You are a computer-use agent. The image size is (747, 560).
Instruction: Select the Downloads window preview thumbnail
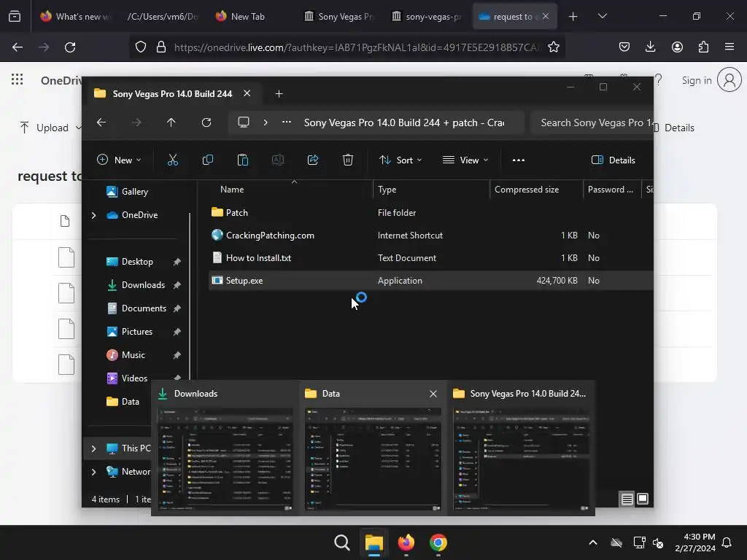tap(225, 448)
